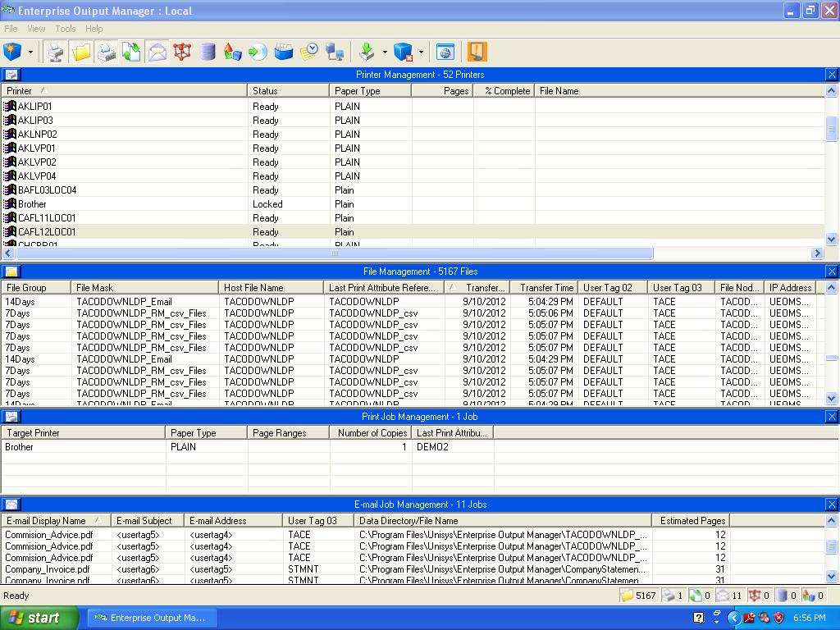Click the red molecule cube toolbar icon

[x=182, y=52]
